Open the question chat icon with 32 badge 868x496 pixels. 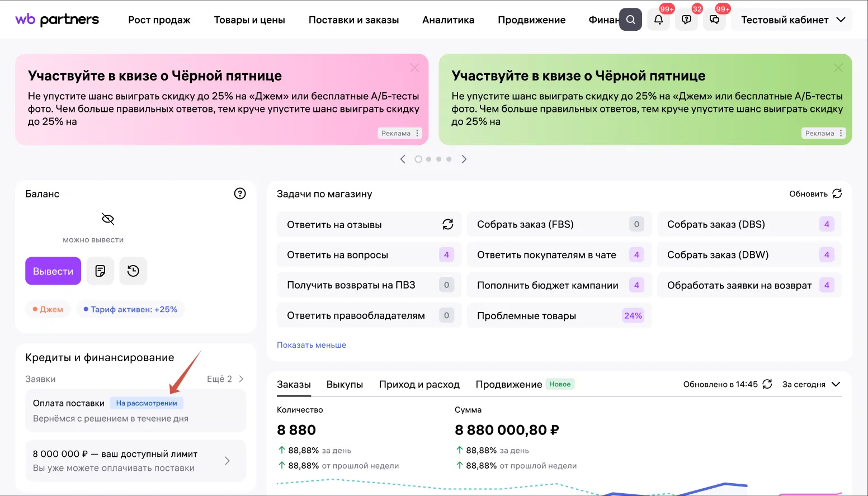(x=686, y=20)
